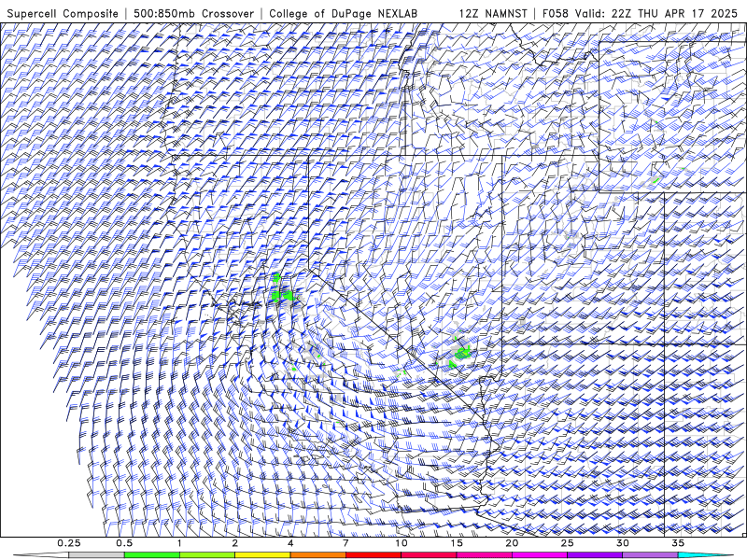Image resolution: width=747 pixels, height=560 pixels.
Task: Click the "0.5" color scale label
Action: 124,543
